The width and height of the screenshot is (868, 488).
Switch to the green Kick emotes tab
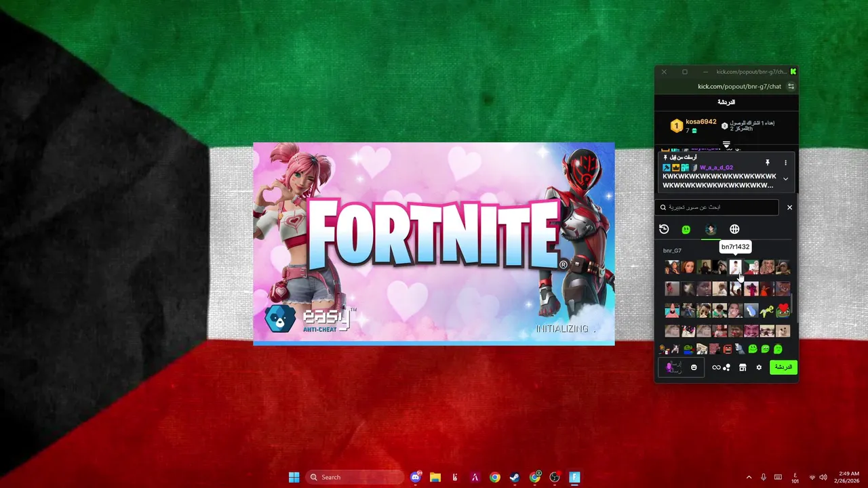686,229
